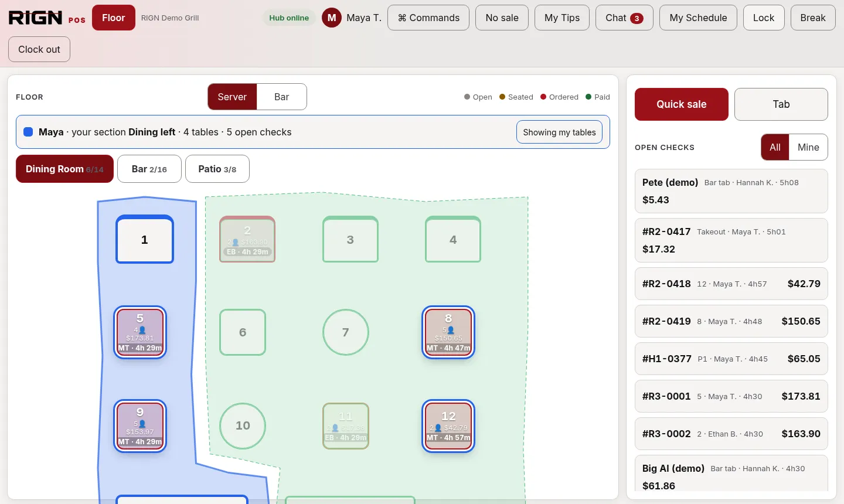Open takeout check #R2-0417
Screen dimensions: 844x504
[x=731, y=240]
